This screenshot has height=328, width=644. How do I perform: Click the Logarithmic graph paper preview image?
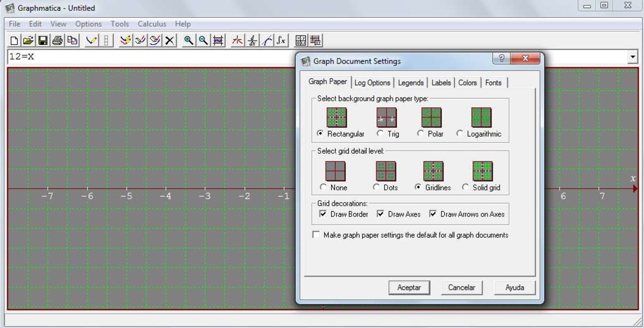pyautogui.click(x=481, y=118)
